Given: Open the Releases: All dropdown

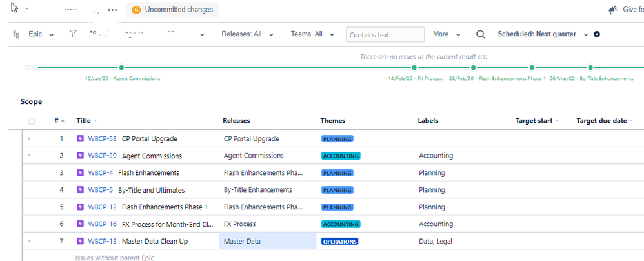Looking at the screenshot, I should click(x=247, y=34).
